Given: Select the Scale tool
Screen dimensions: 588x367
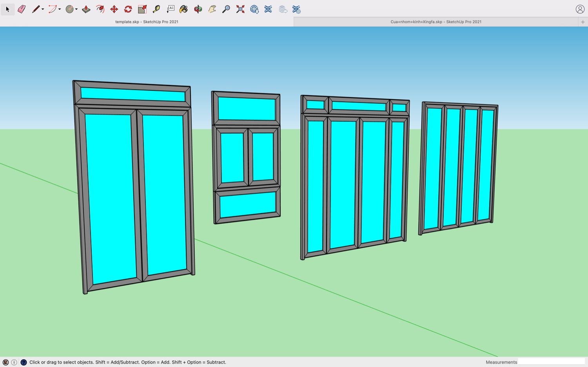Looking at the screenshot, I should point(142,9).
